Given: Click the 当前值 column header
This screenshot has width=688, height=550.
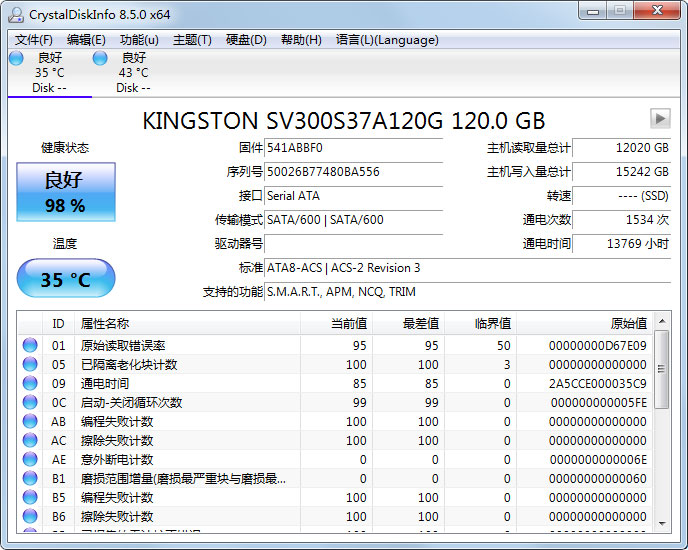Looking at the screenshot, I should pos(336,324).
